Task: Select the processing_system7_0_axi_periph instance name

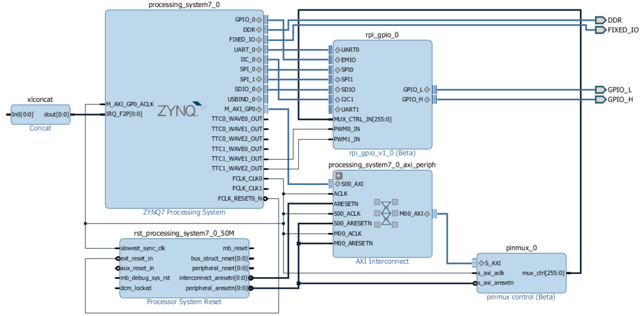Action: pos(382,164)
